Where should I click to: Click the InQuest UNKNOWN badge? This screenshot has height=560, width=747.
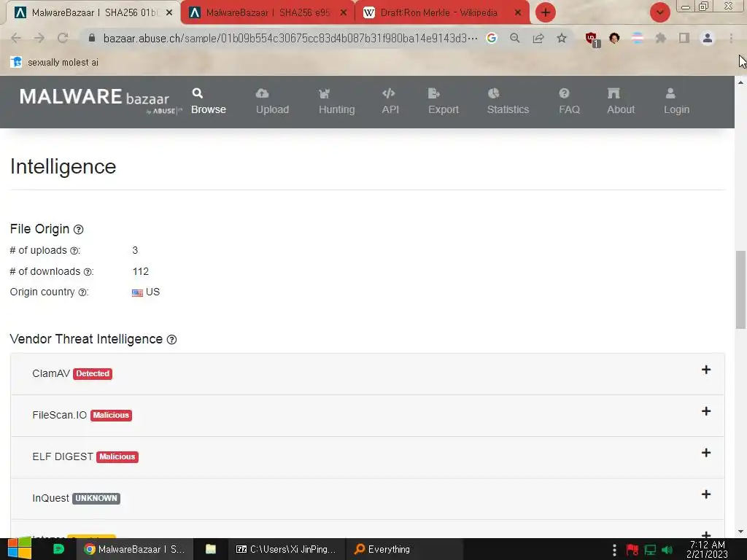(x=96, y=498)
